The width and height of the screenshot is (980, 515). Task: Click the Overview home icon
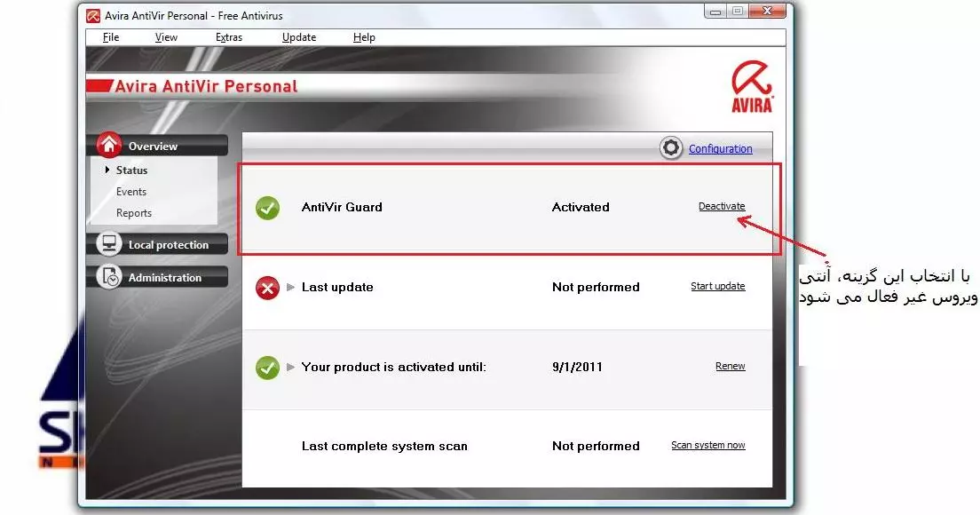coord(108,146)
